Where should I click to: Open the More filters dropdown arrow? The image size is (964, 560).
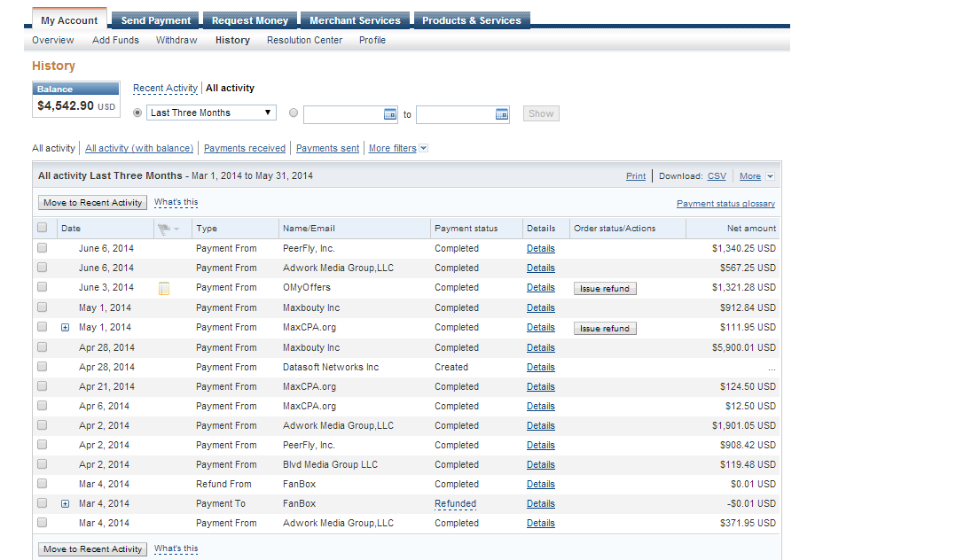[x=423, y=148]
